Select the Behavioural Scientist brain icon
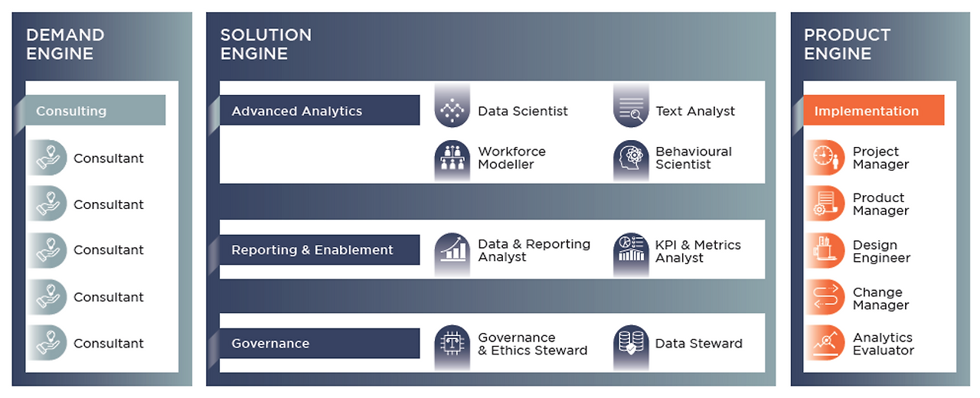980x398 pixels. coord(631,158)
